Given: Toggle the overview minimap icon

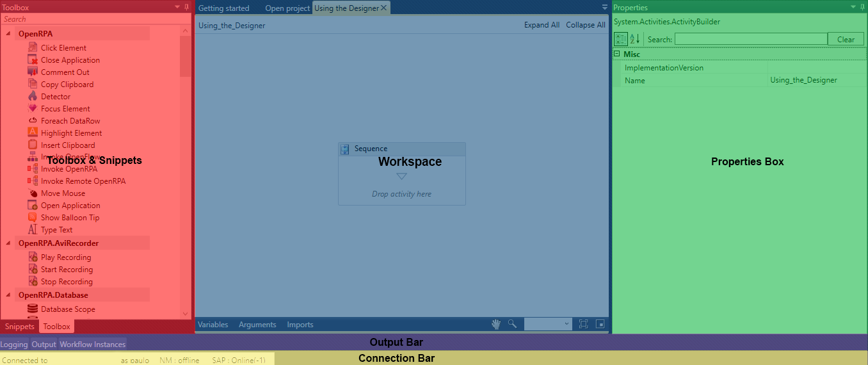Looking at the screenshot, I should point(600,324).
